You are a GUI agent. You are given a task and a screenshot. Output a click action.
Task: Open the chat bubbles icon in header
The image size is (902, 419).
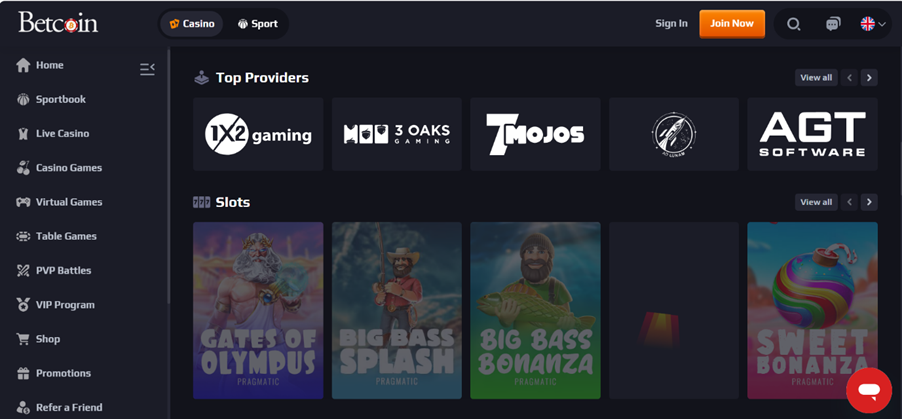pyautogui.click(x=833, y=24)
